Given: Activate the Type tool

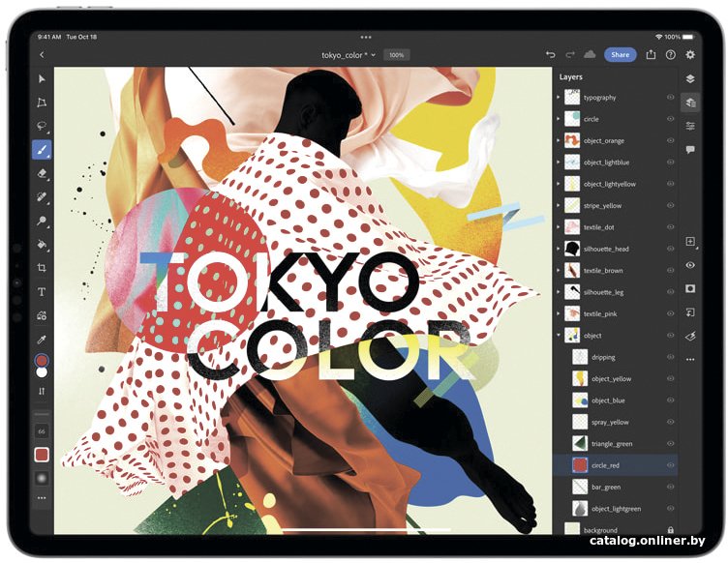Looking at the screenshot, I should point(42,291).
